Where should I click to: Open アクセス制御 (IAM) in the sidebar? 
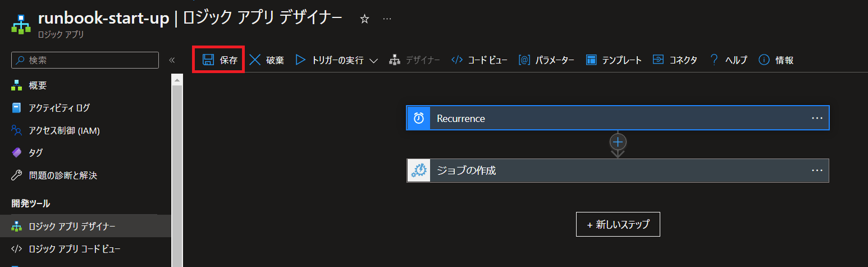(x=64, y=130)
